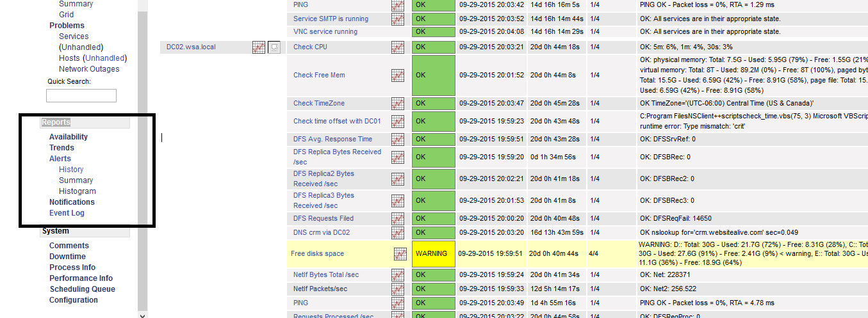Image resolution: width=868 pixels, height=318 pixels.
Task: Open Availability report in sidebar
Action: click(x=69, y=137)
